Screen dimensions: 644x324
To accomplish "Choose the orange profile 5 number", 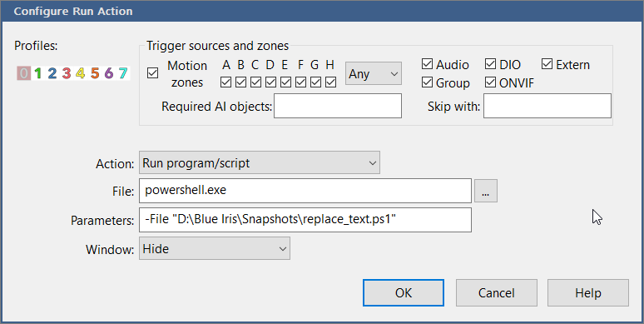I will 95,73.
